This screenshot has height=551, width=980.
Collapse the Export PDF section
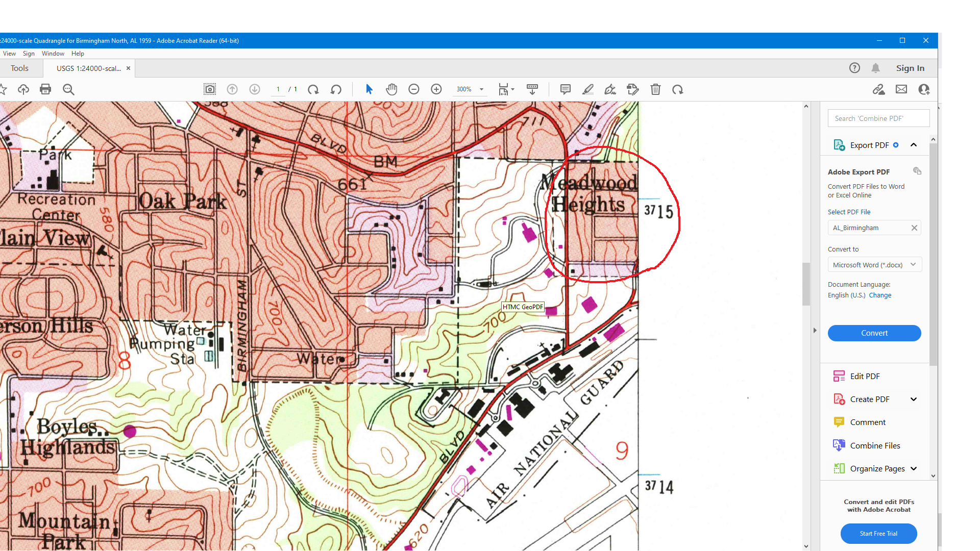[x=914, y=145]
